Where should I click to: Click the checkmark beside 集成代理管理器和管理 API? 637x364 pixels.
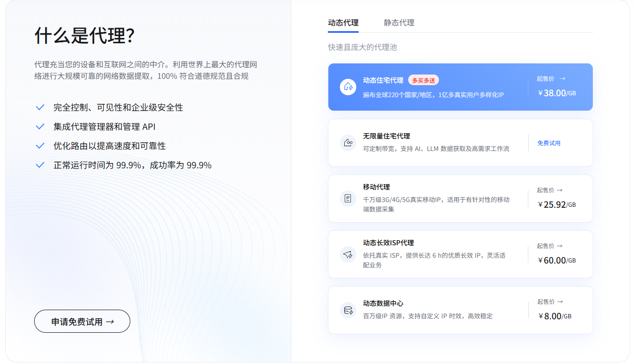click(40, 126)
